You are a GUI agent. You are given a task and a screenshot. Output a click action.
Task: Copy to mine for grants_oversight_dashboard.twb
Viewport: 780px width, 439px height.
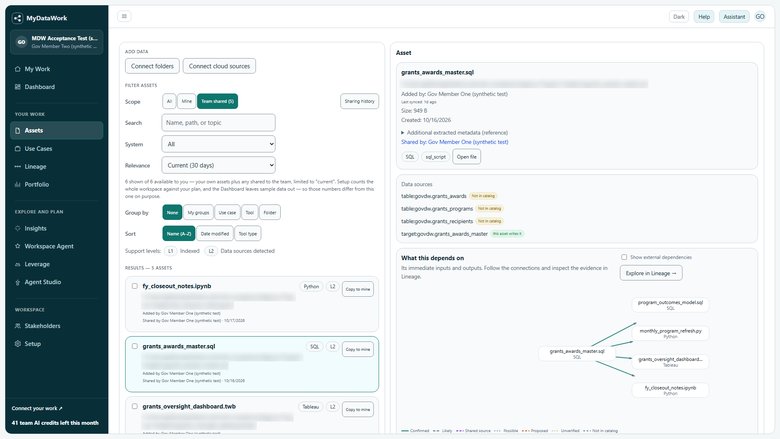[358, 410]
